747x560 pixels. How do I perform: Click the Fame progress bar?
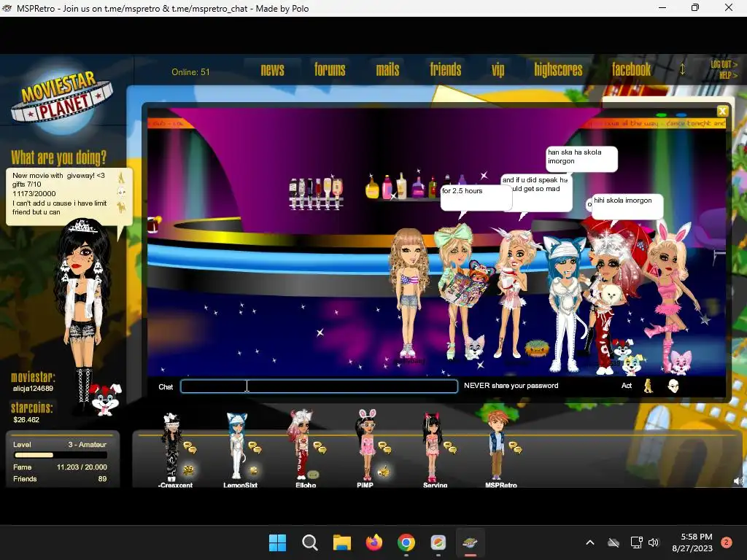tap(61, 455)
